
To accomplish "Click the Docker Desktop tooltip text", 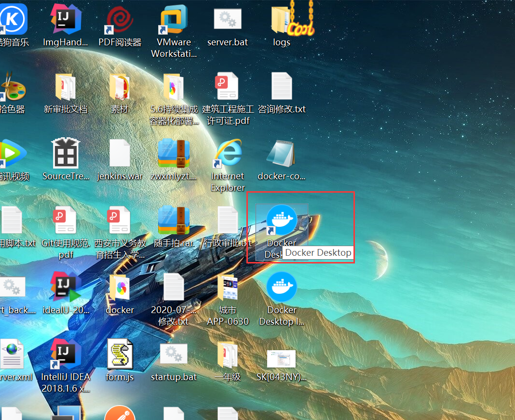I will [318, 253].
